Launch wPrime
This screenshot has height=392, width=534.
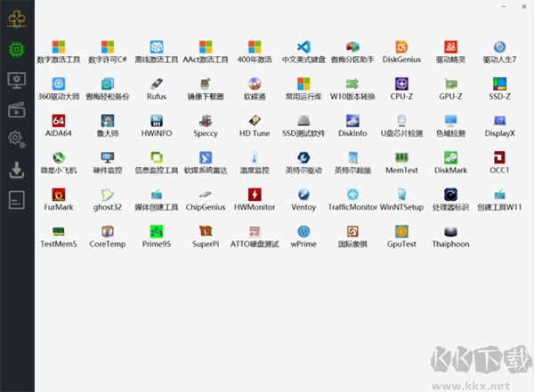[x=303, y=236]
